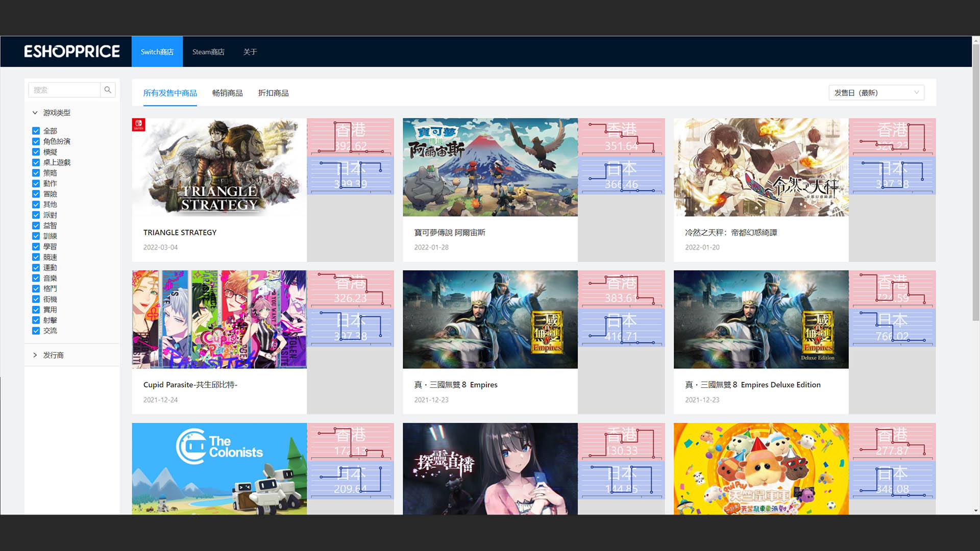This screenshot has height=551, width=980.
Task: Open the Steam商店 tab
Action: click(208, 52)
